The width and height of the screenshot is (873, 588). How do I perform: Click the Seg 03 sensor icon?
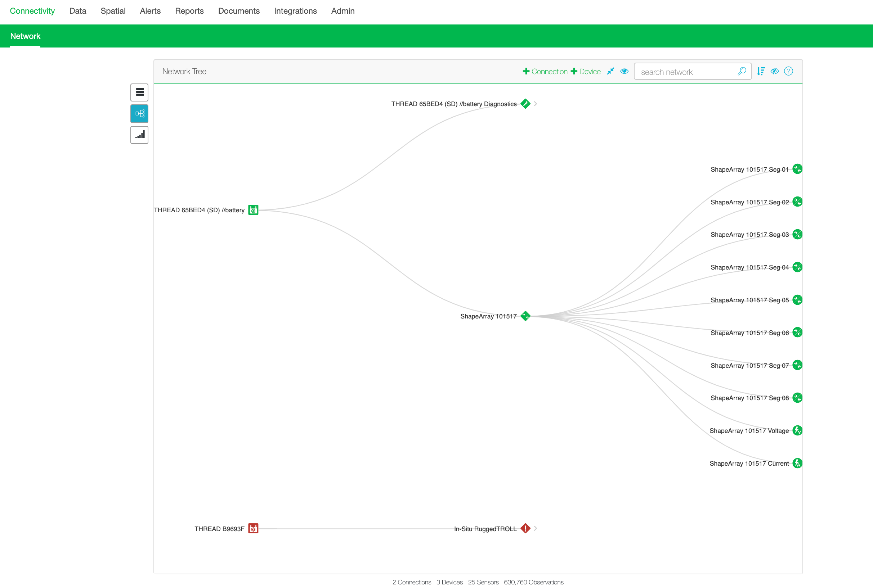(x=797, y=234)
